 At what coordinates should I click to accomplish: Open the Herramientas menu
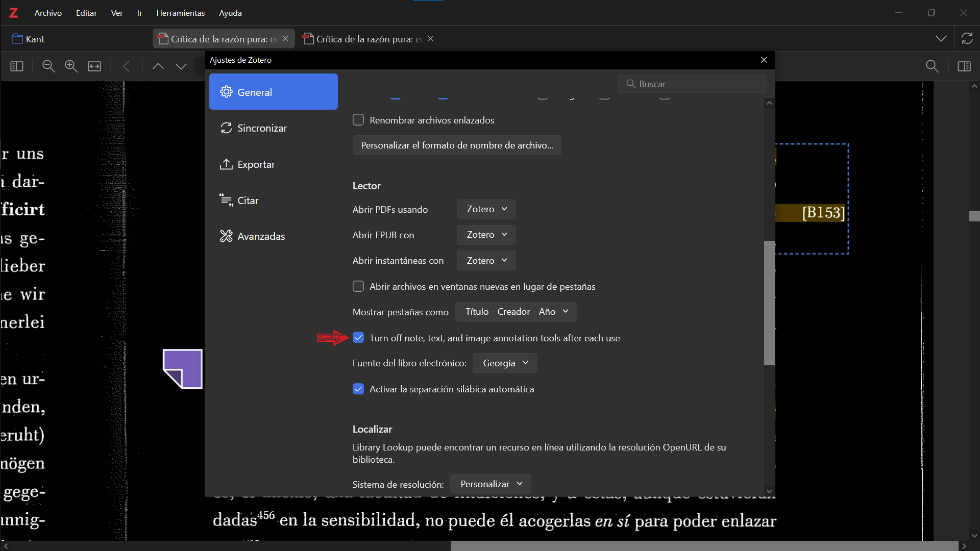point(180,13)
